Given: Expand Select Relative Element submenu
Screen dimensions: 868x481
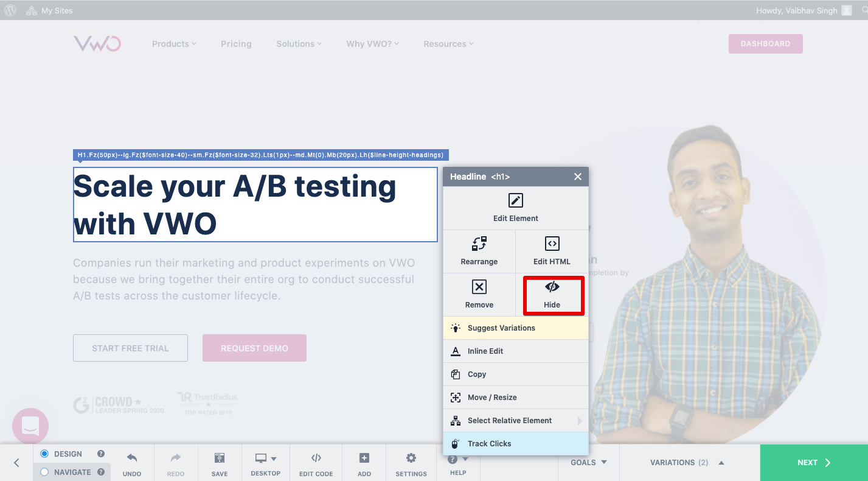Looking at the screenshot, I should click(x=516, y=421).
